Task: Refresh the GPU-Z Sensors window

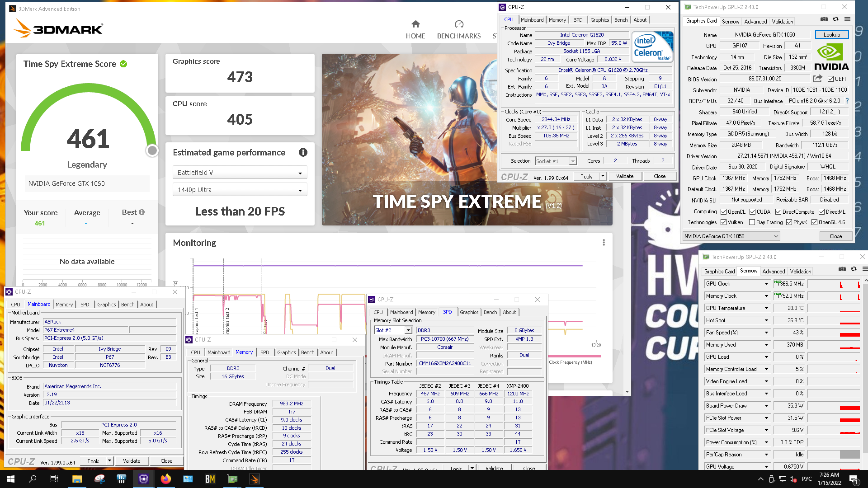Action: (x=854, y=269)
